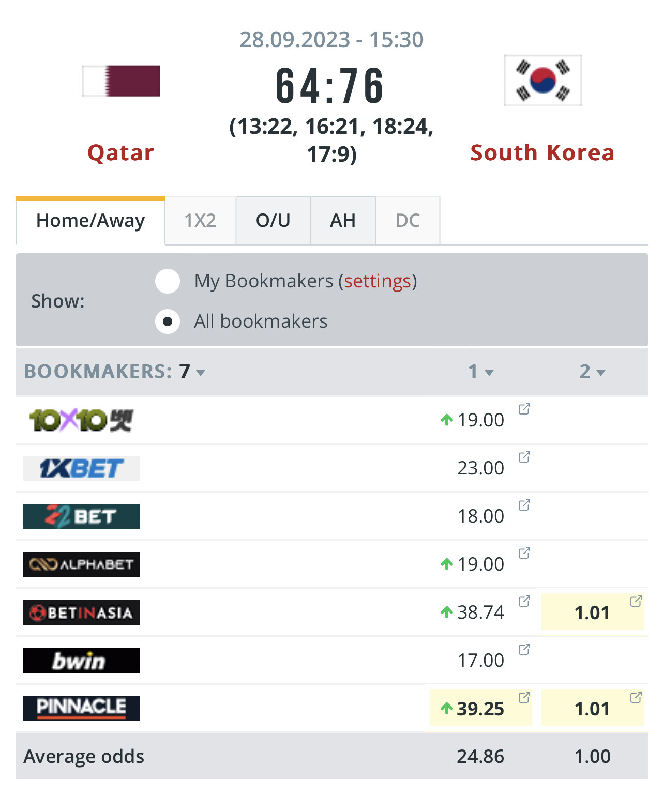
Task: Sort by column 1 odds arrow
Action: pyautogui.click(x=489, y=373)
